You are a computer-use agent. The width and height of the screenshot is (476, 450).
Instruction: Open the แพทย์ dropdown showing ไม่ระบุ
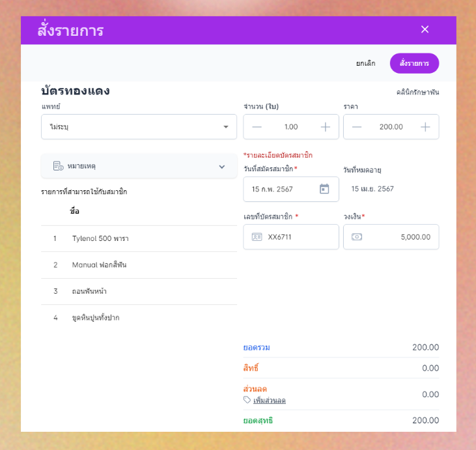[139, 126]
